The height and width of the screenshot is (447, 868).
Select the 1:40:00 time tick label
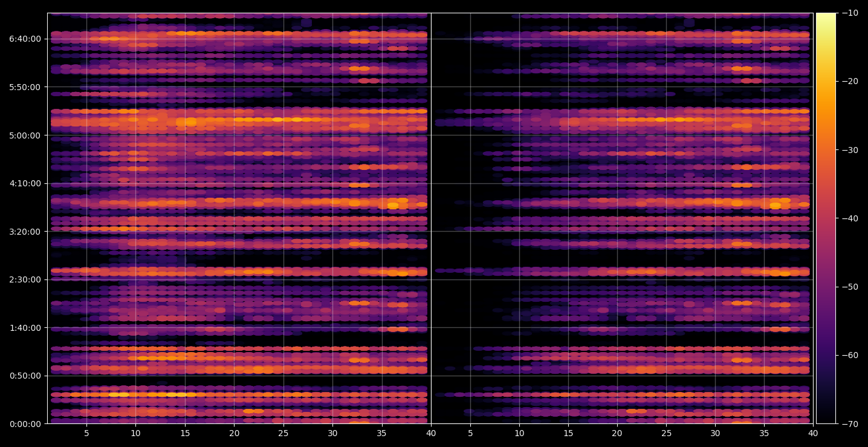pyautogui.click(x=25, y=328)
